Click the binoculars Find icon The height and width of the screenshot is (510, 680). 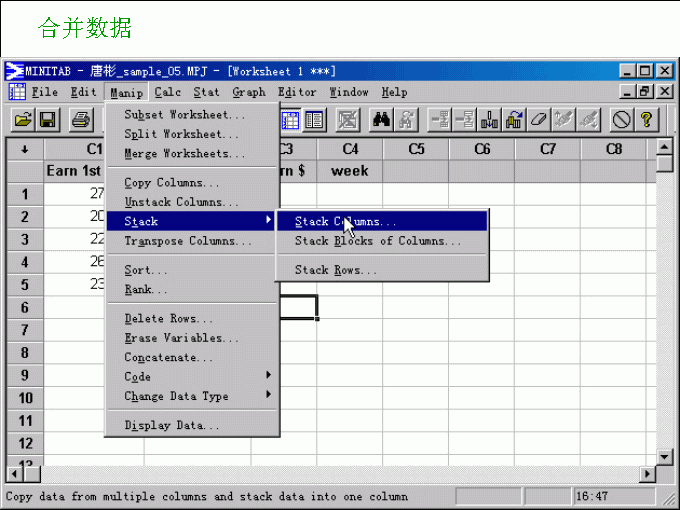click(381, 120)
